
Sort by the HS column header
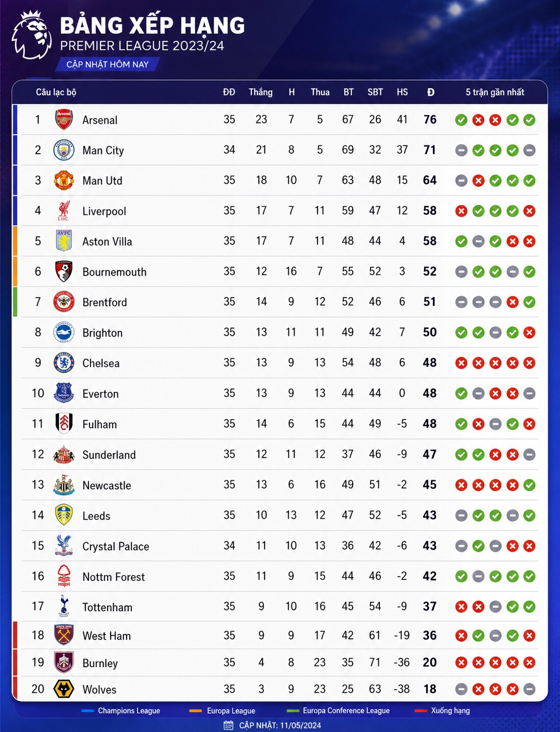point(402,92)
